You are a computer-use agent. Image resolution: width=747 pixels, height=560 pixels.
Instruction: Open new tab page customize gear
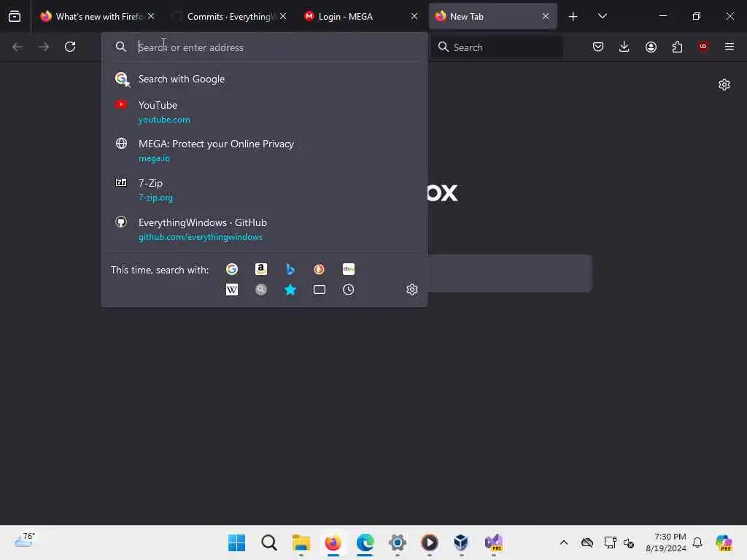point(724,85)
